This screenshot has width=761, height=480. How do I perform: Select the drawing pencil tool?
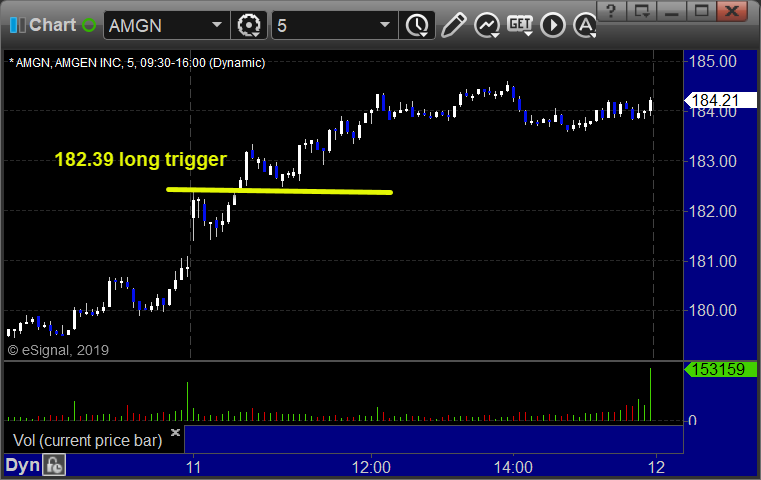pos(454,25)
